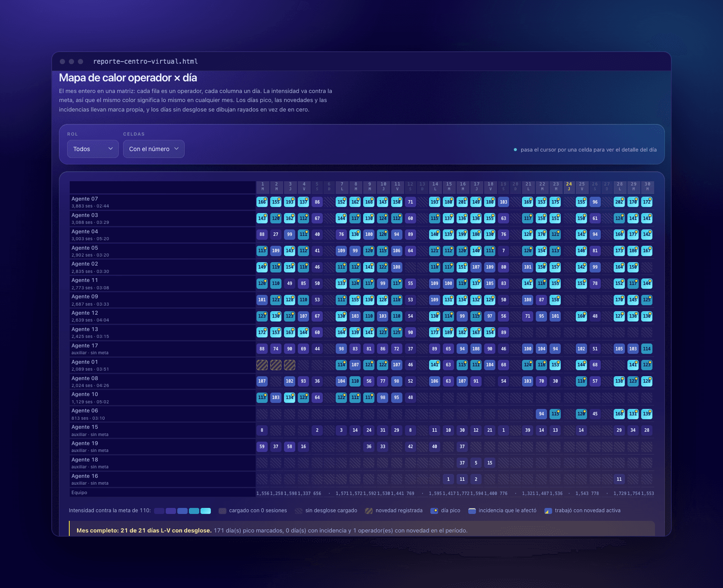
Task: Click the sin desglose cargado legend icon
Action: coord(299,511)
